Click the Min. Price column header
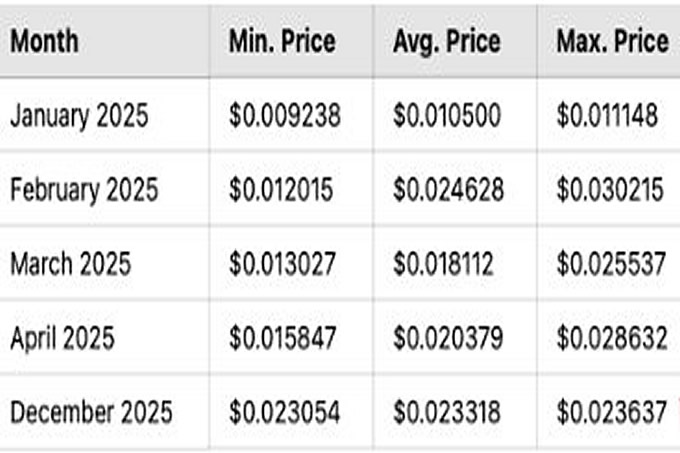 pyautogui.click(x=282, y=42)
